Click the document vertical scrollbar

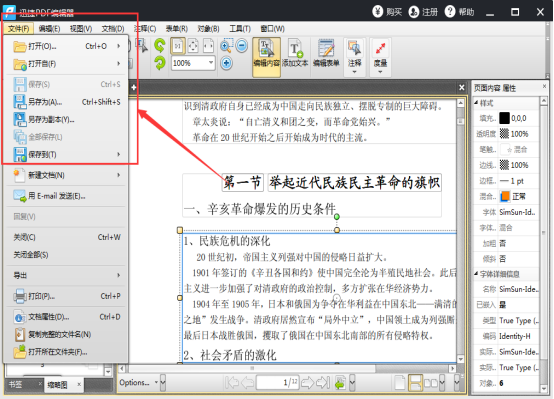click(460, 231)
